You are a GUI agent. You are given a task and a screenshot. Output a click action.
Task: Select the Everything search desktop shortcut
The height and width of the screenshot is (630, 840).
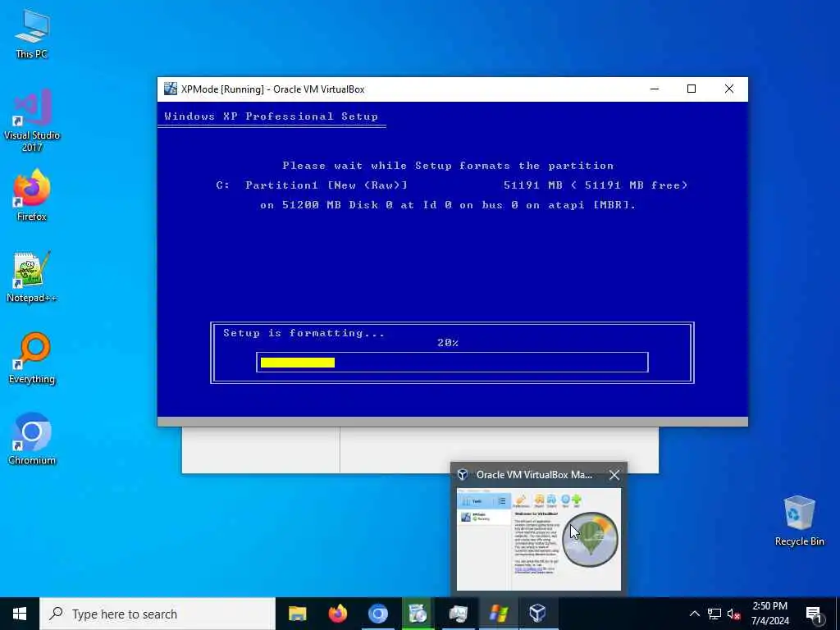point(32,358)
